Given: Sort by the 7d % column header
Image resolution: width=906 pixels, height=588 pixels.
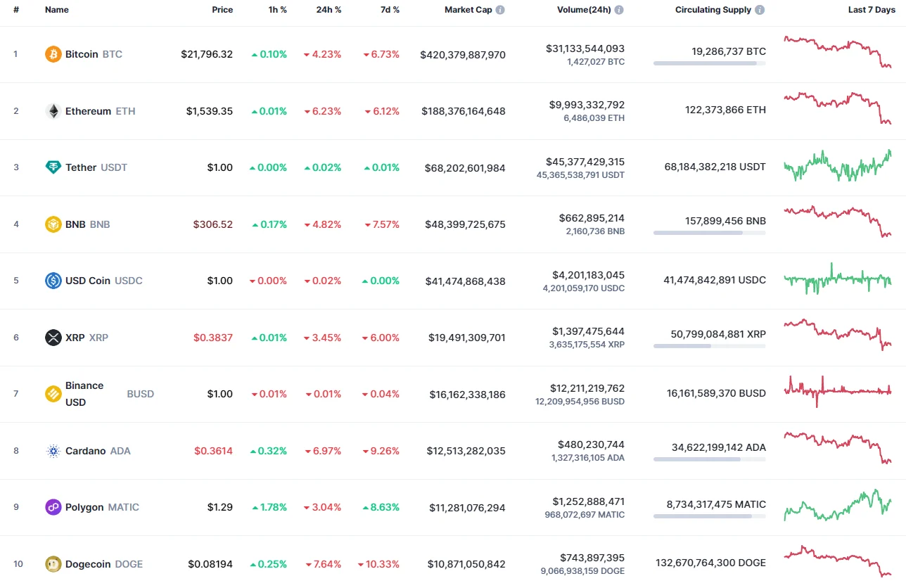Looking at the screenshot, I should [x=390, y=10].
